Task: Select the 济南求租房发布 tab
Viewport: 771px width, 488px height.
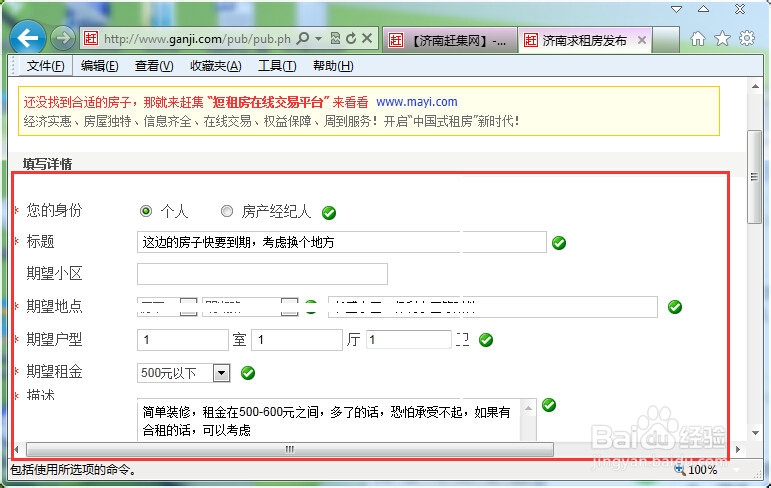Action: coord(584,40)
